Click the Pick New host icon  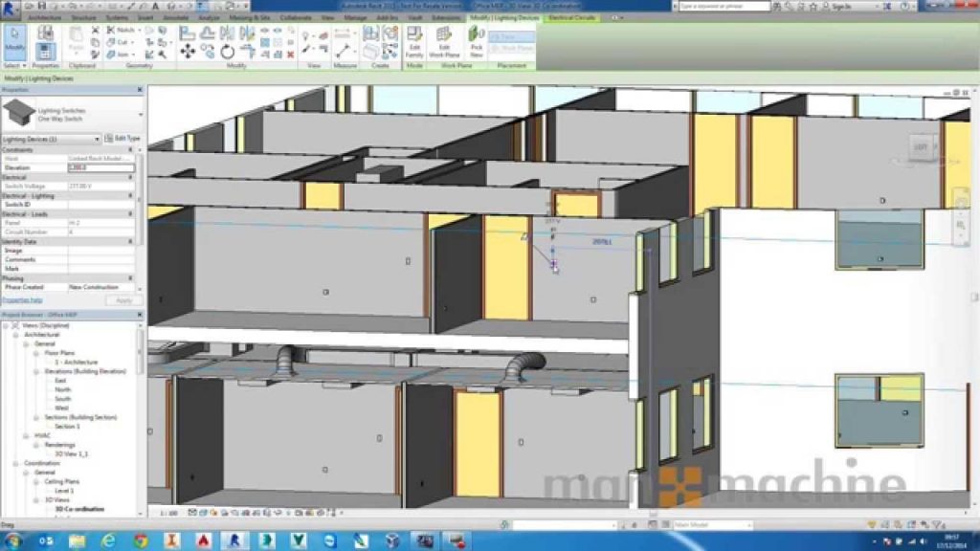pos(476,40)
